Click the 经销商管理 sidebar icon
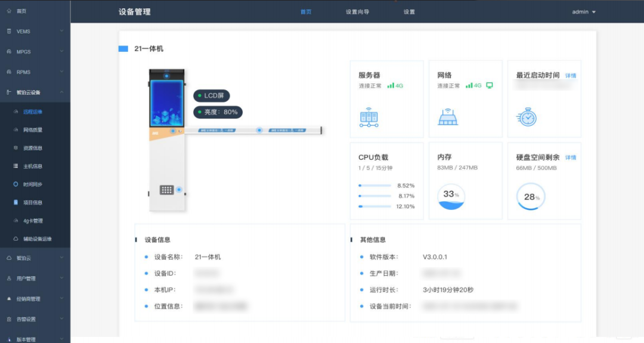Image resolution: width=644 pixels, height=343 pixels. [9, 299]
